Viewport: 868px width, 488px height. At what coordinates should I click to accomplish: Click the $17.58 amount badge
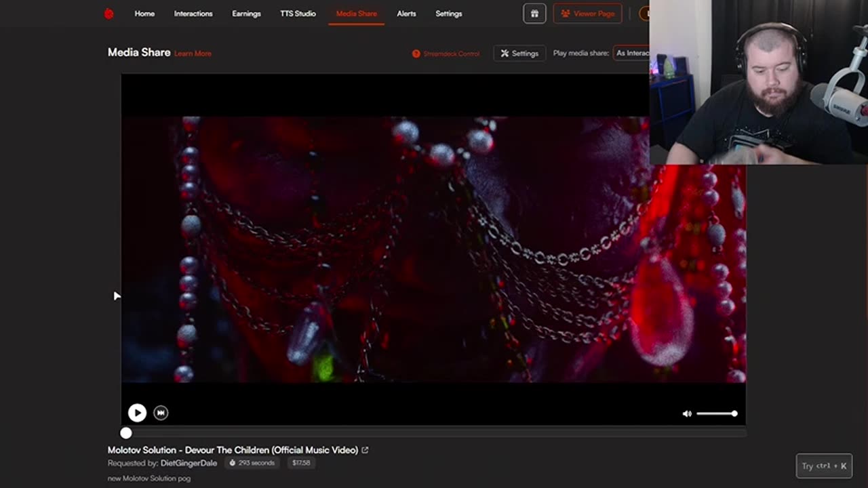[x=301, y=463]
